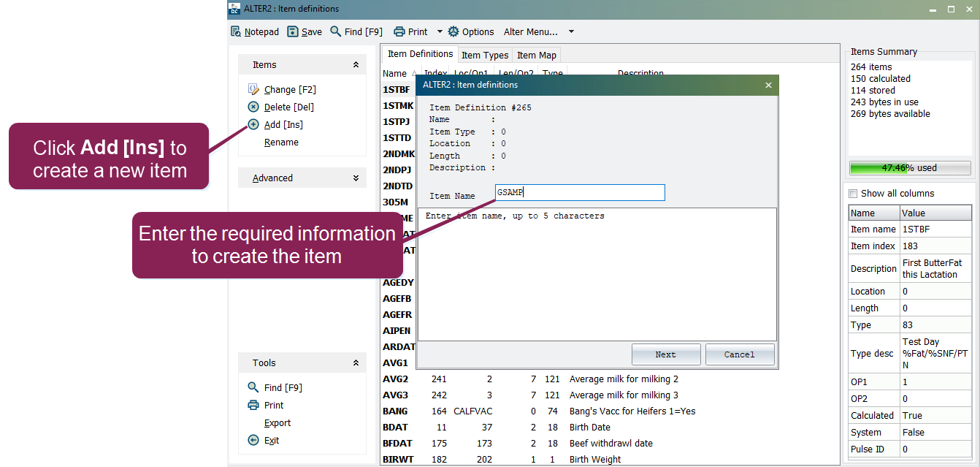Click the Print toolbar icon
The width and height of the screenshot is (980, 467).
[399, 31]
